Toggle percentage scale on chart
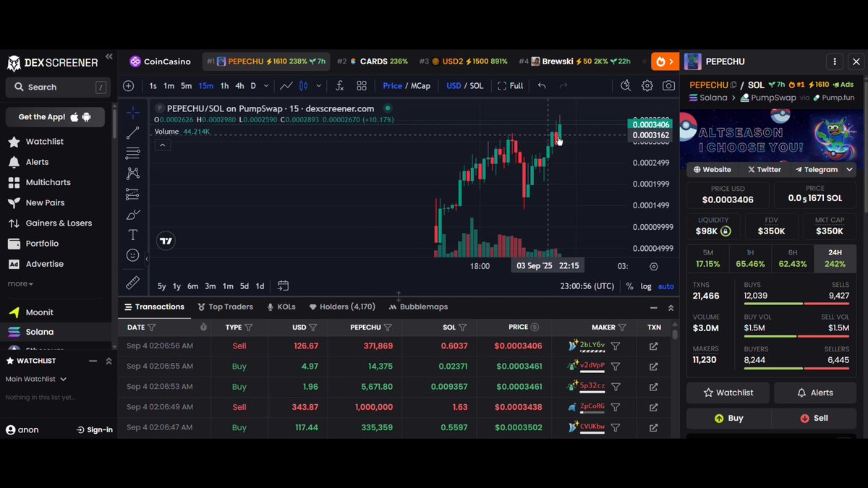The image size is (868, 488). (x=629, y=286)
